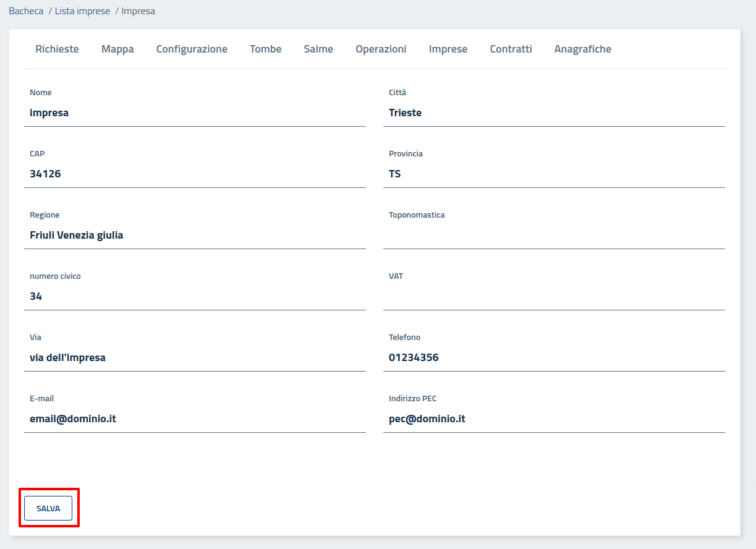Switch to the Imprese tab
756x549 pixels.
pyautogui.click(x=448, y=49)
